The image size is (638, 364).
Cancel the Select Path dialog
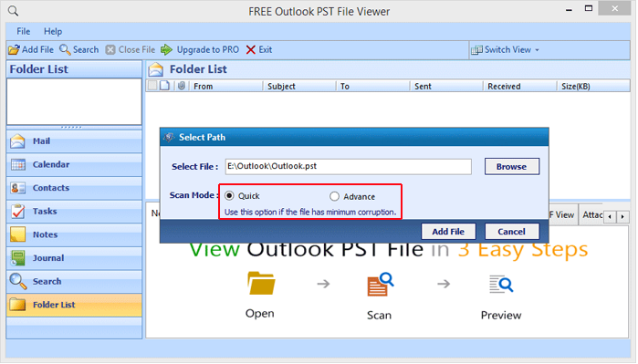click(x=512, y=232)
